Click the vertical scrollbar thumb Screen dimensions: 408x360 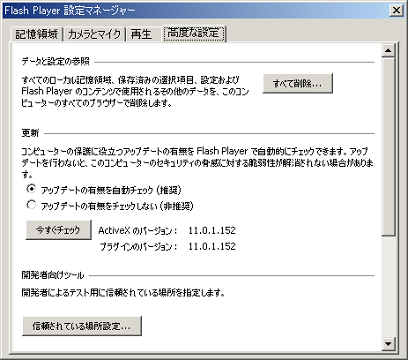coord(388,146)
